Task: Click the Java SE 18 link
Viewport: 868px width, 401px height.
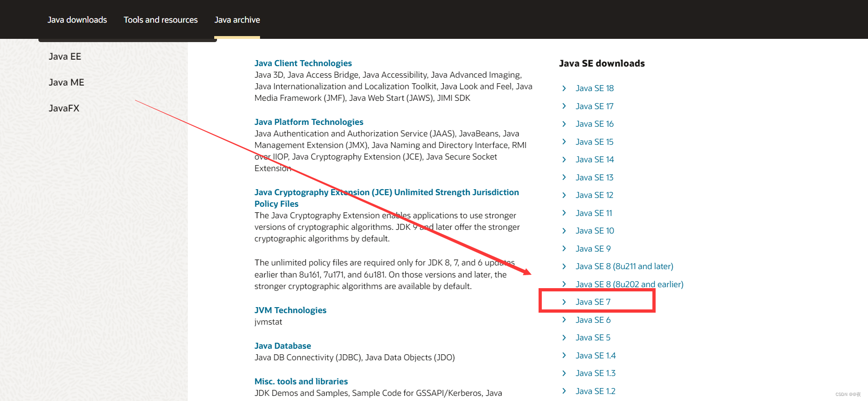Action: click(595, 88)
